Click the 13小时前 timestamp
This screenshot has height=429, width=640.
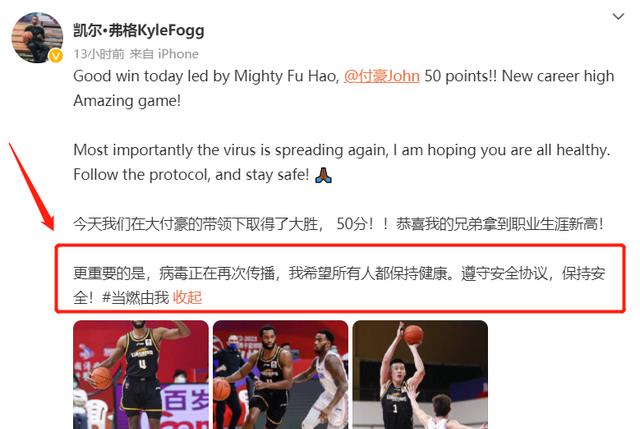tap(99, 54)
